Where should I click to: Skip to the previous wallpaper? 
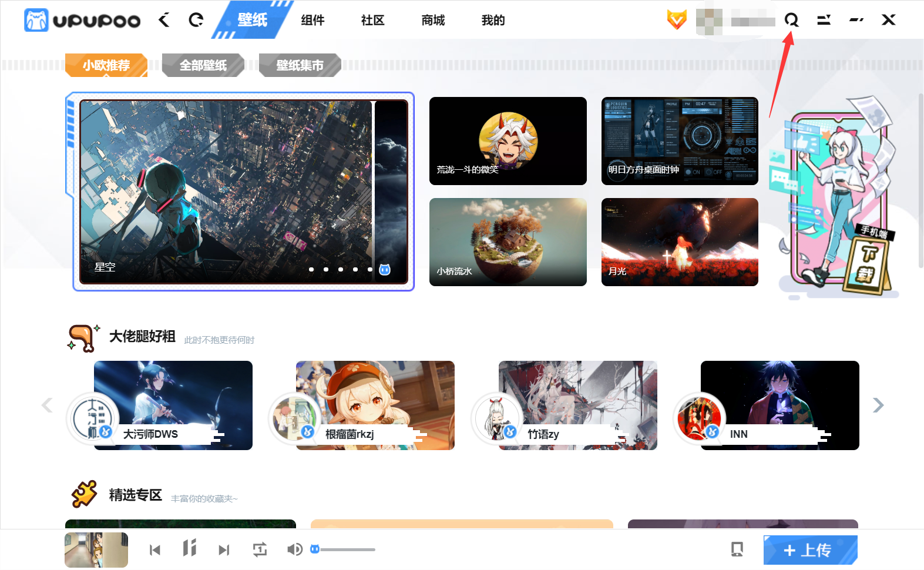pyautogui.click(x=155, y=550)
